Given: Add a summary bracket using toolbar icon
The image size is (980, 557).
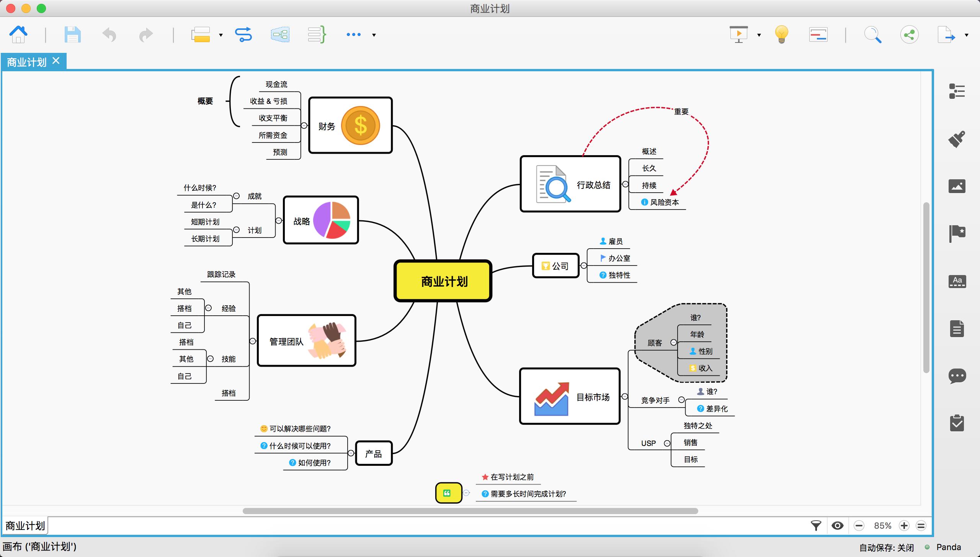Looking at the screenshot, I should click(x=317, y=35).
